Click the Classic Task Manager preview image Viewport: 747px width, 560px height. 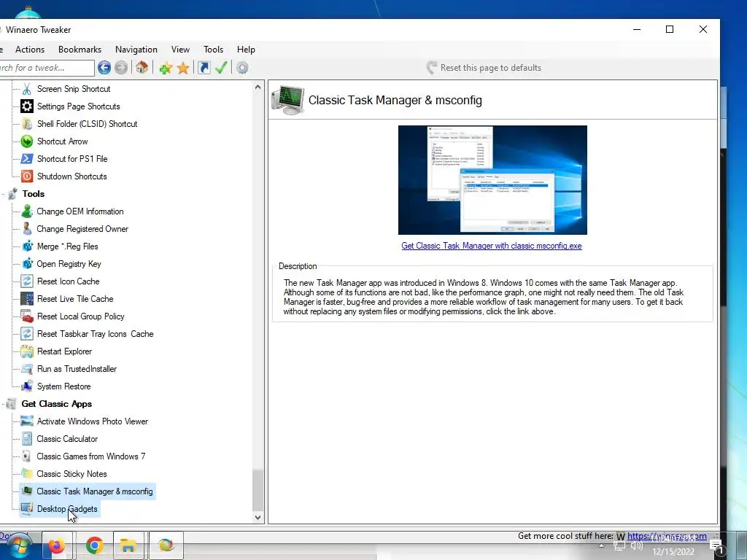point(492,180)
